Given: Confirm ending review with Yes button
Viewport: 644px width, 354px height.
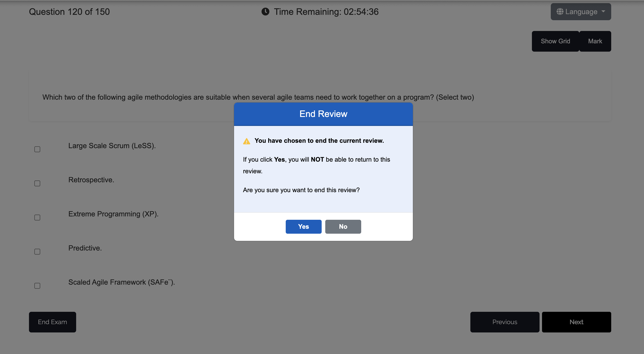Looking at the screenshot, I should coord(303,226).
